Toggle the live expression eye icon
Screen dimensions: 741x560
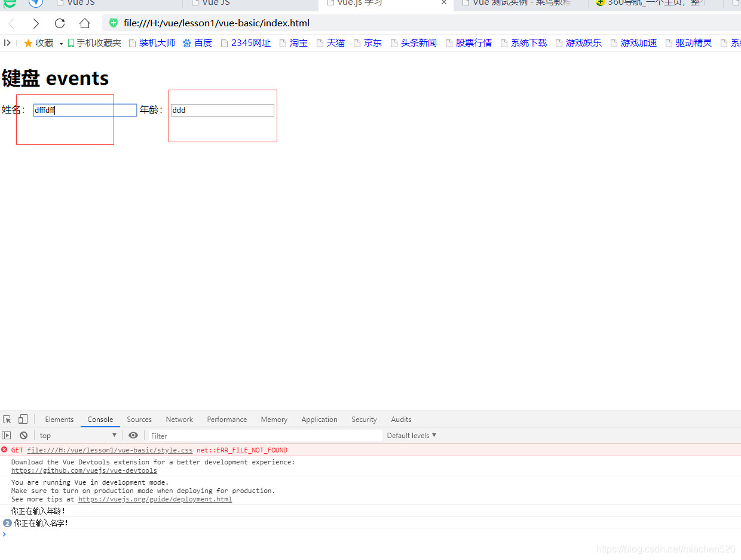coord(133,435)
